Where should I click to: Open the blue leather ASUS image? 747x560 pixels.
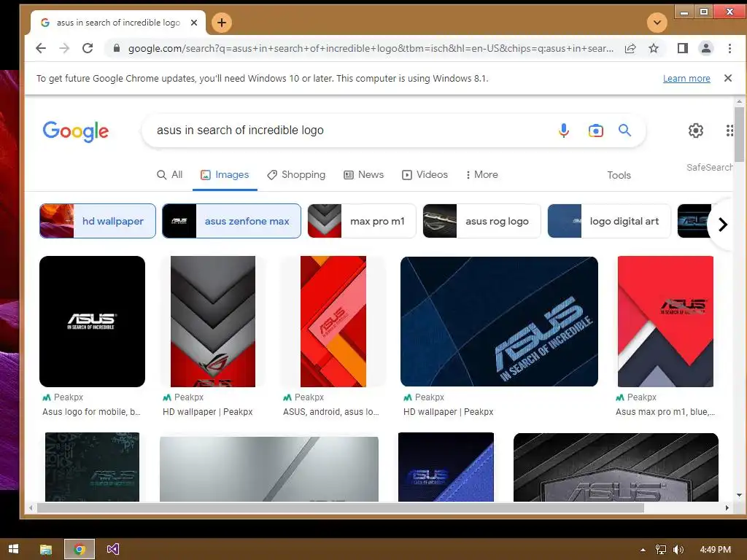point(446,467)
